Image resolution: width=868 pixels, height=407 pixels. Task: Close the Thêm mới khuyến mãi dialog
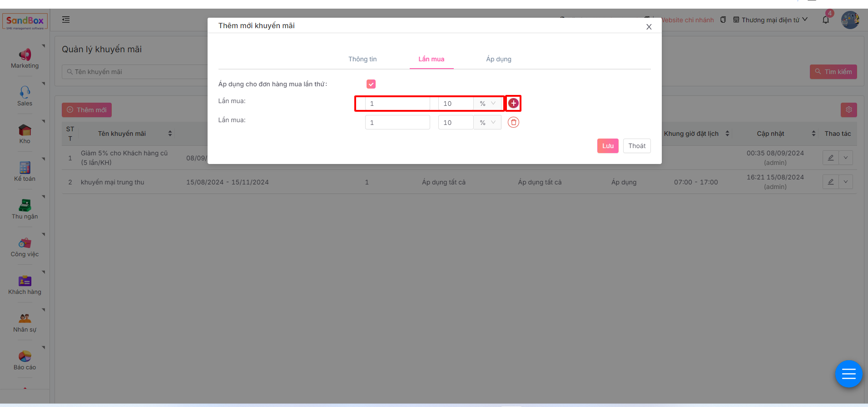click(x=649, y=27)
